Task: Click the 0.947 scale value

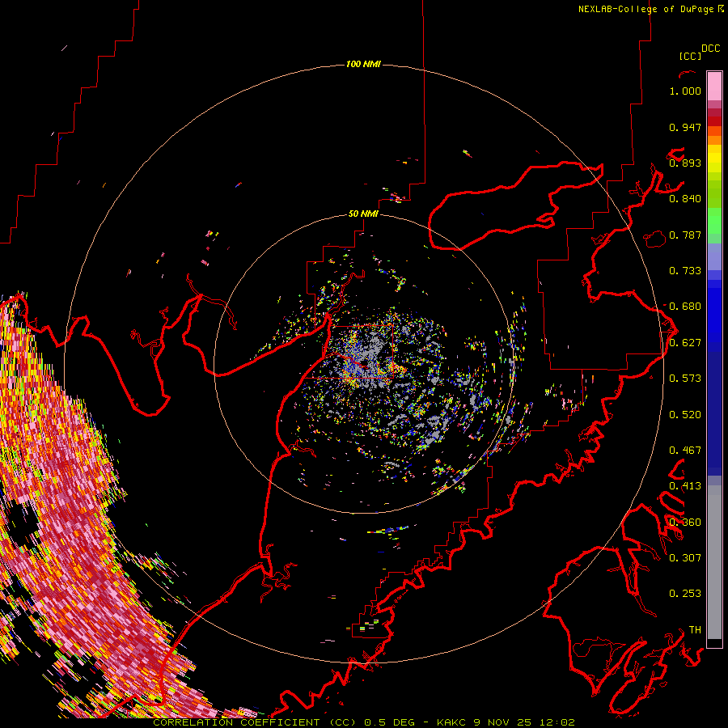Action: 685,127
